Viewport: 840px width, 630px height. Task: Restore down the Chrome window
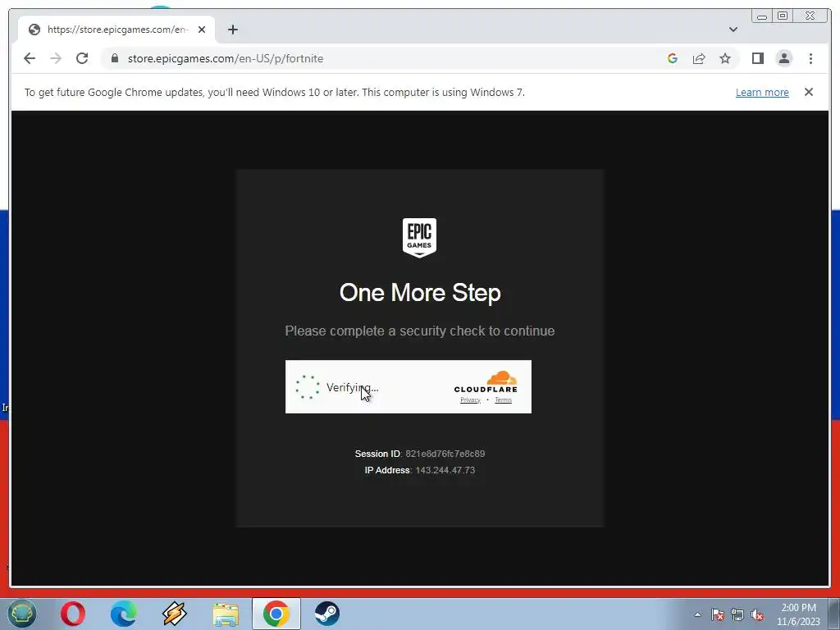[x=783, y=16]
